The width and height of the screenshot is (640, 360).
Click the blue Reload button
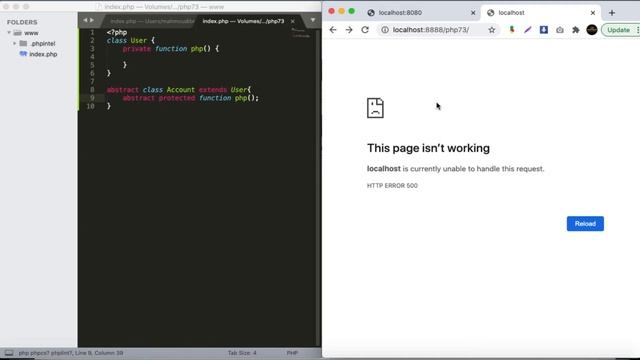pos(585,224)
